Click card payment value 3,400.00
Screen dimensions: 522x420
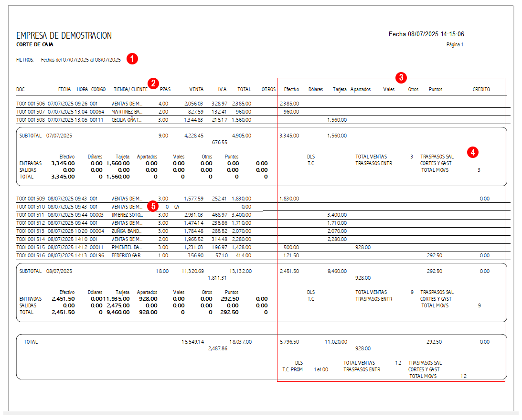337,215
